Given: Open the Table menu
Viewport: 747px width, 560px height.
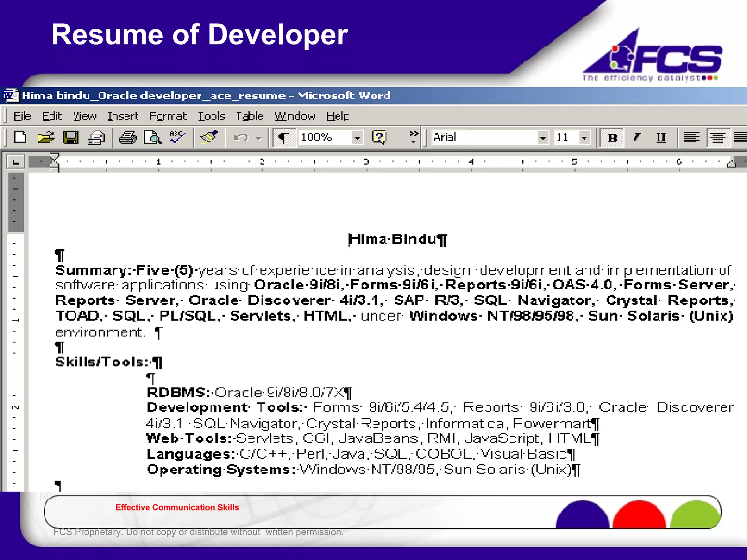Looking at the screenshot, I should [x=249, y=116].
